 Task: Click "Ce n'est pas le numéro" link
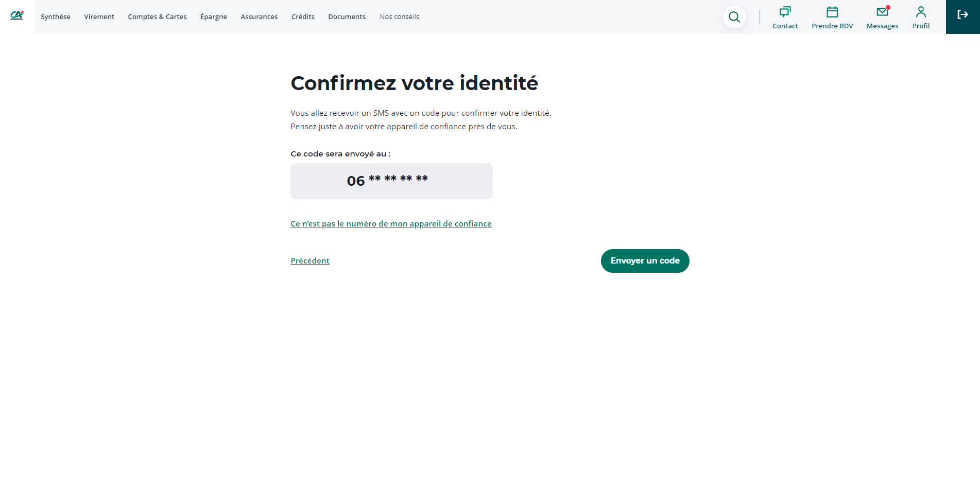391,224
